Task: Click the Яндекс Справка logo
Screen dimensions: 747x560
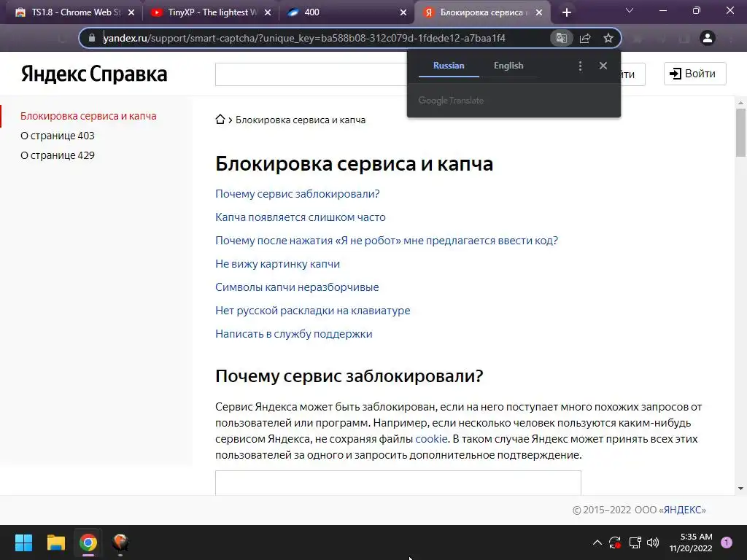Action: [x=94, y=74]
